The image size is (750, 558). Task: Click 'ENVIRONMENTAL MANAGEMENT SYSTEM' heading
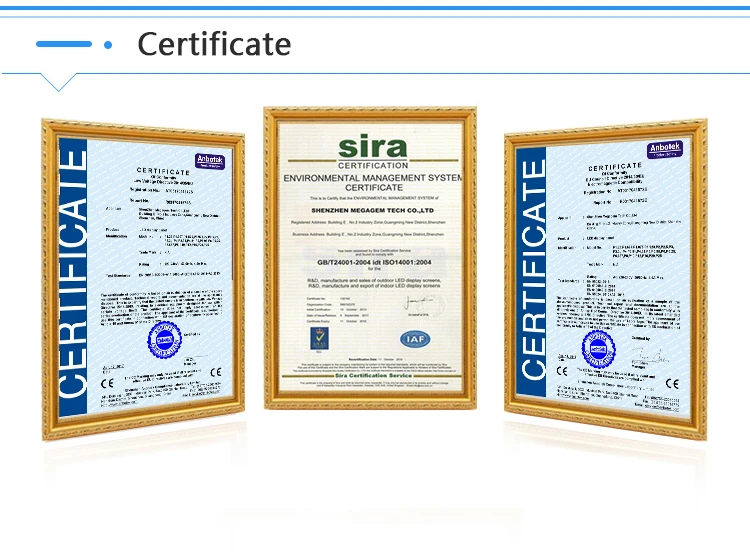pos(373,178)
